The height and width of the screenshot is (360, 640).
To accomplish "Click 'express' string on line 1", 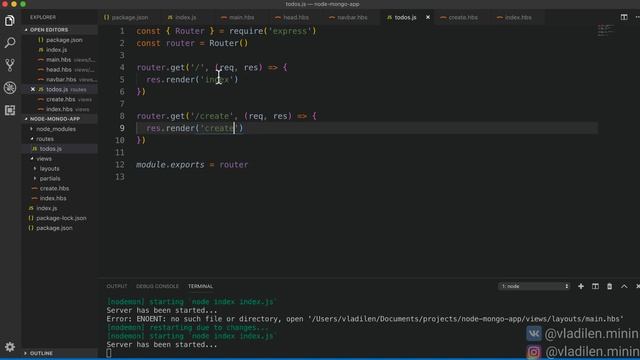I will pos(290,31).
